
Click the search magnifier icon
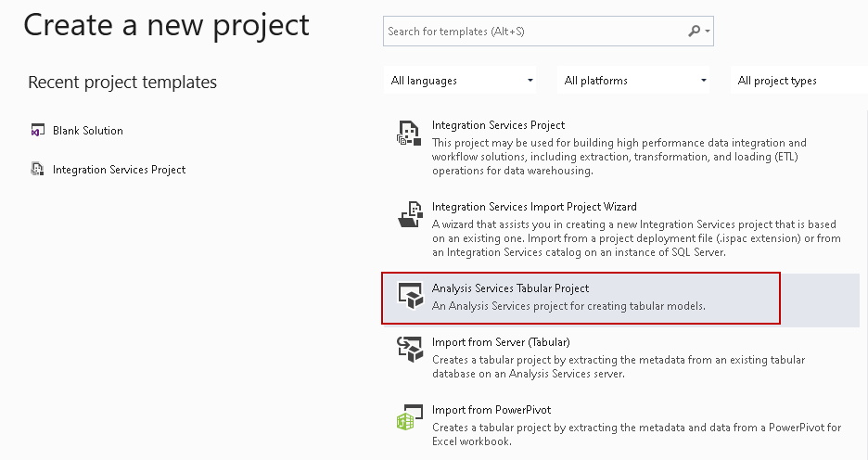tap(694, 32)
